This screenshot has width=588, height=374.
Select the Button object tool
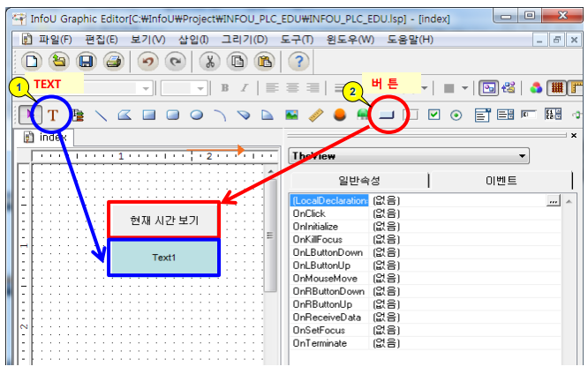pos(386,115)
